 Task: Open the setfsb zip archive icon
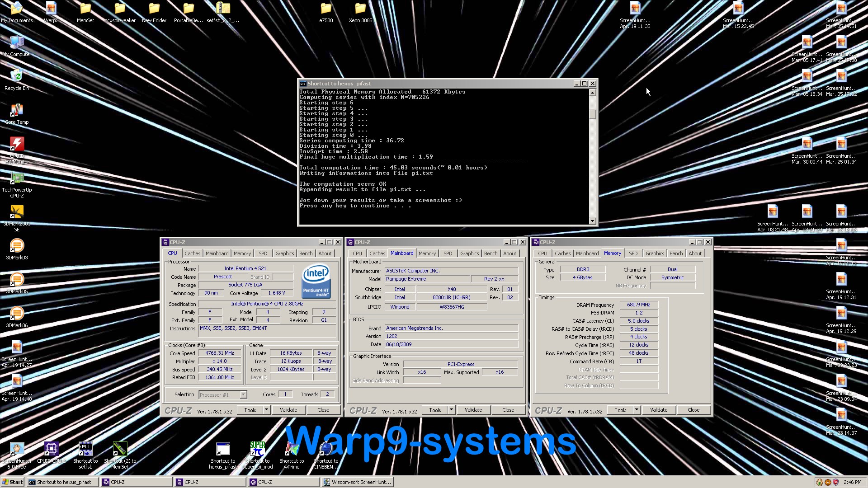(x=223, y=12)
